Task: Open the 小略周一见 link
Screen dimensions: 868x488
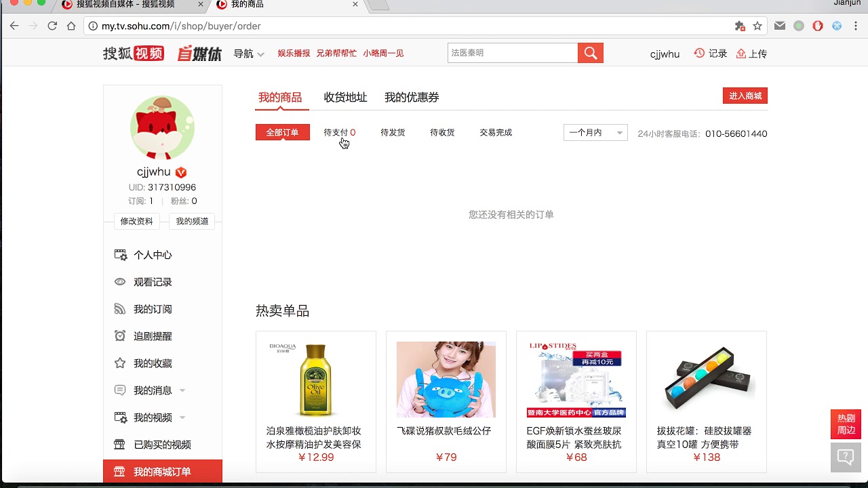Action: (383, 53)
